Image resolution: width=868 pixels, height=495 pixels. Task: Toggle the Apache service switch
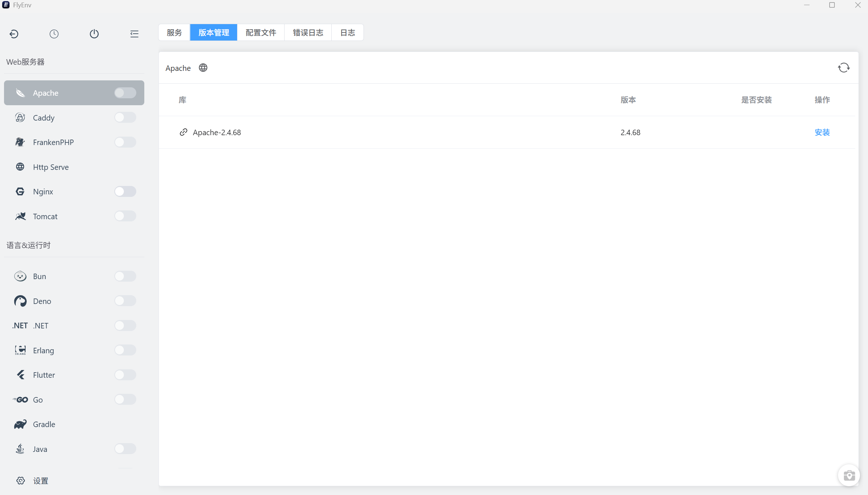[125, 93]
